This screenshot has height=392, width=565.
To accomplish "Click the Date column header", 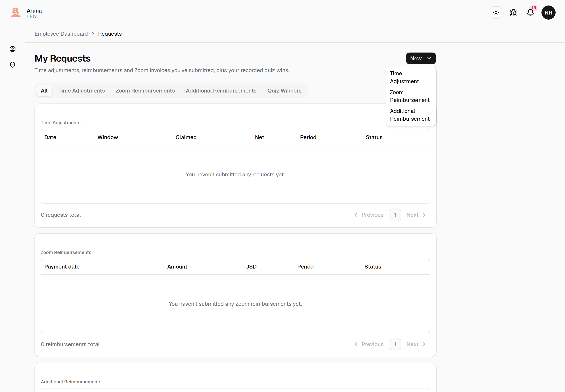I will coord(50,137).
